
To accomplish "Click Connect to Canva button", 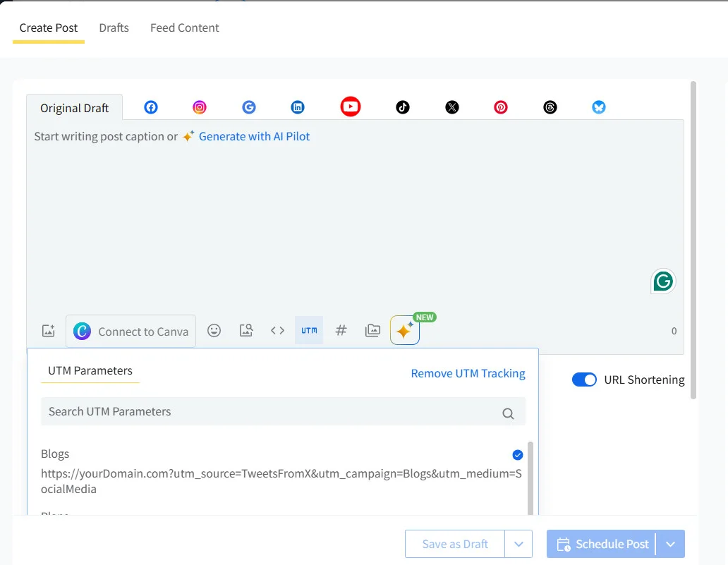I will coord(131,330).
